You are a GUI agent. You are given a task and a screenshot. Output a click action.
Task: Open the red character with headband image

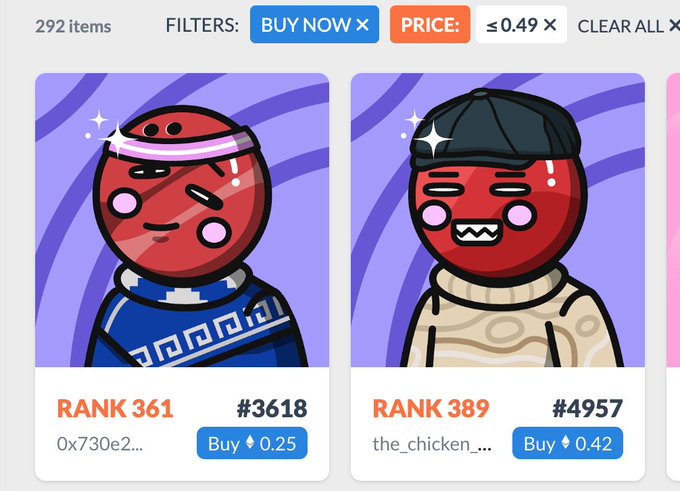[x=182, y=220]
